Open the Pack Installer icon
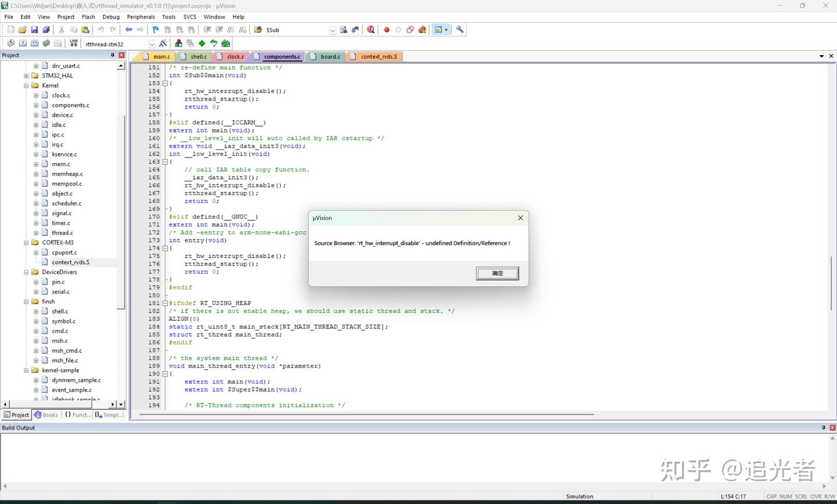The width and height of the screenshot is (837, 504). coord(226,44)
